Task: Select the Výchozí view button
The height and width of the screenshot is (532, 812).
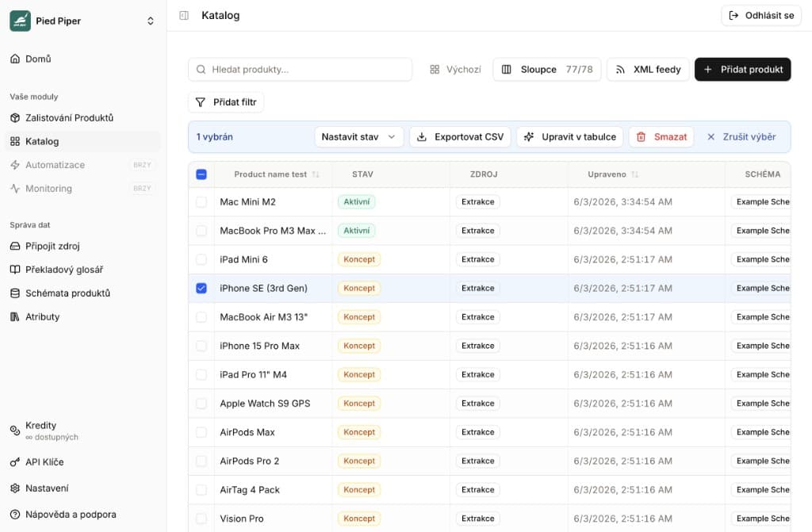Action: tap(456, 70)
